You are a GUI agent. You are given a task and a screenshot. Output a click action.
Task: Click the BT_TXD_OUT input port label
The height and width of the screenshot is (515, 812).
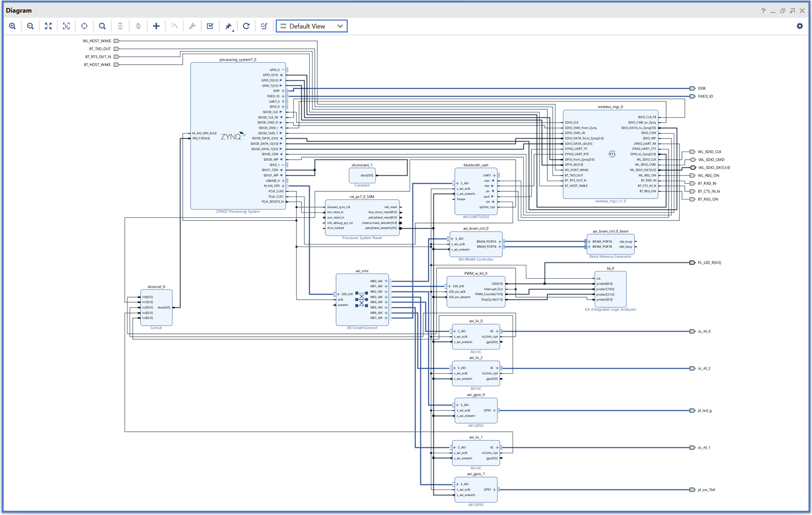[x=100, y=49]
